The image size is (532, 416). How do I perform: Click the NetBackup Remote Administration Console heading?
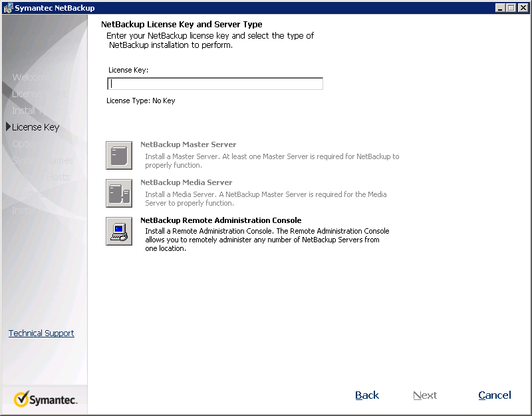tap(221, 220)
